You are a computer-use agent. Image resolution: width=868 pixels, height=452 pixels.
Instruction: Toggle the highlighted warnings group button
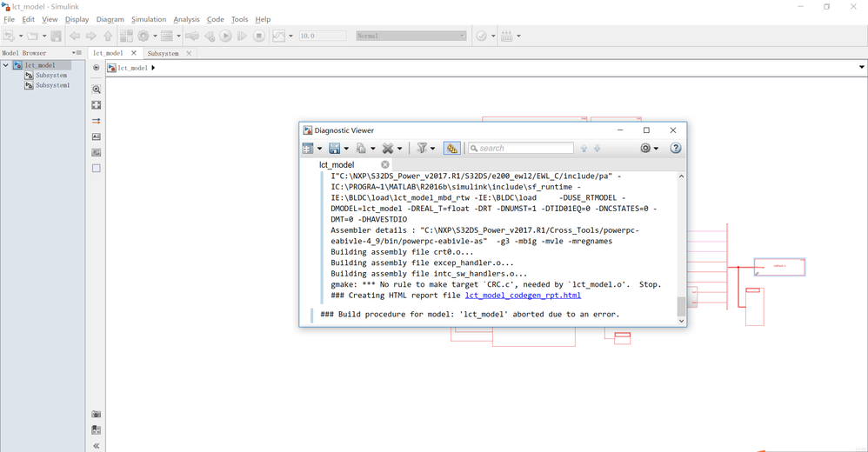[451, 149]
